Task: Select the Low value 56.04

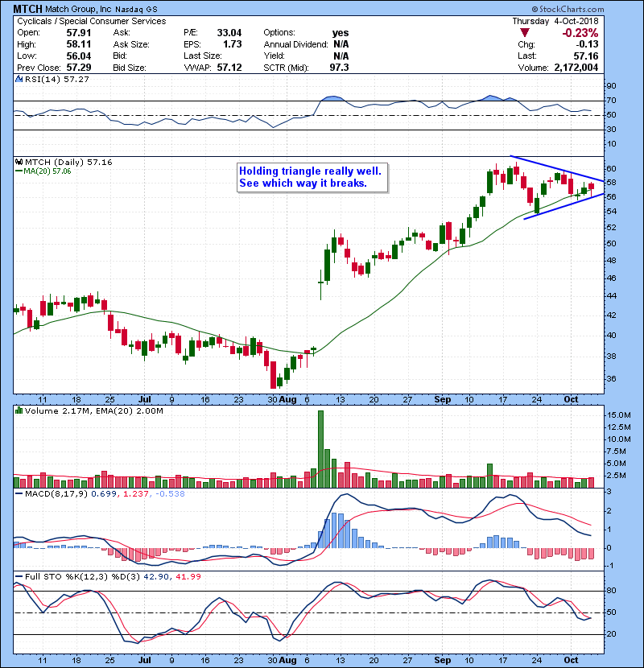Action: 78,56
